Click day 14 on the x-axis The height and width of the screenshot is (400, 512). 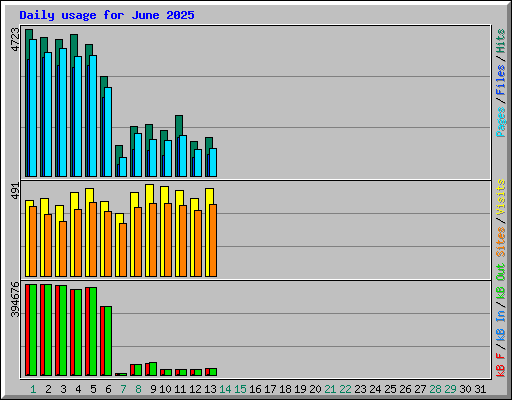point(225,389)
